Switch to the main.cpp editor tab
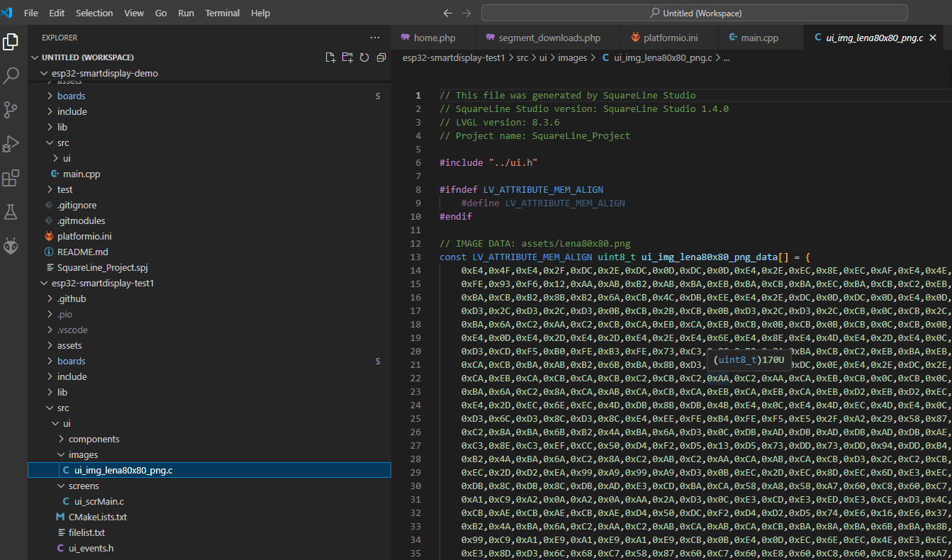The width and height of the screenshot is (952, 560). (759, 38)
